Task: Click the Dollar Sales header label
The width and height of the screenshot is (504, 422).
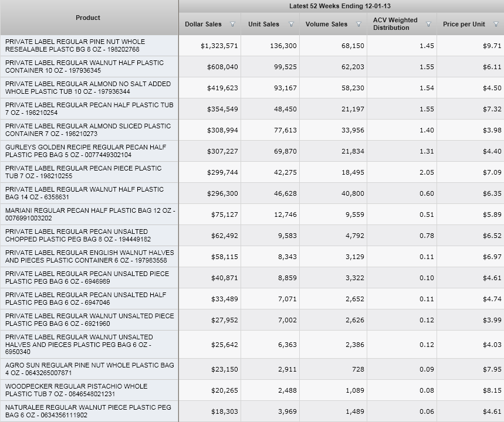Action: click(203, 24)
